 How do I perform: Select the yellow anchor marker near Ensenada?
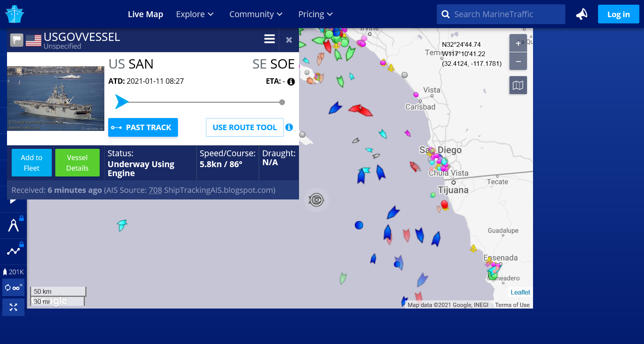(x=473, y=249)
